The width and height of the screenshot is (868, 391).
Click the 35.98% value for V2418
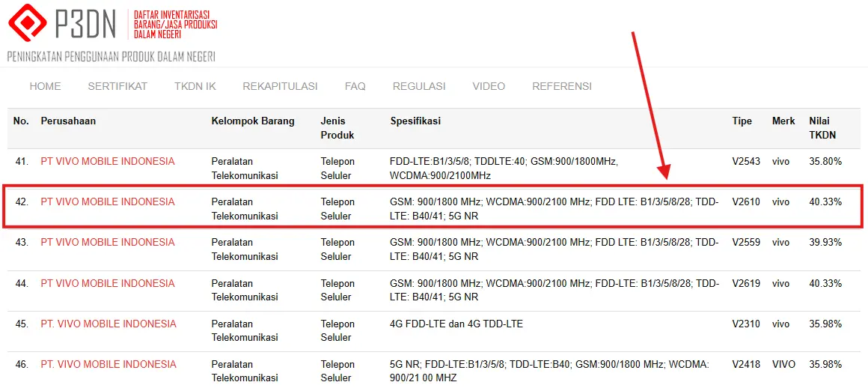[825, 365]
